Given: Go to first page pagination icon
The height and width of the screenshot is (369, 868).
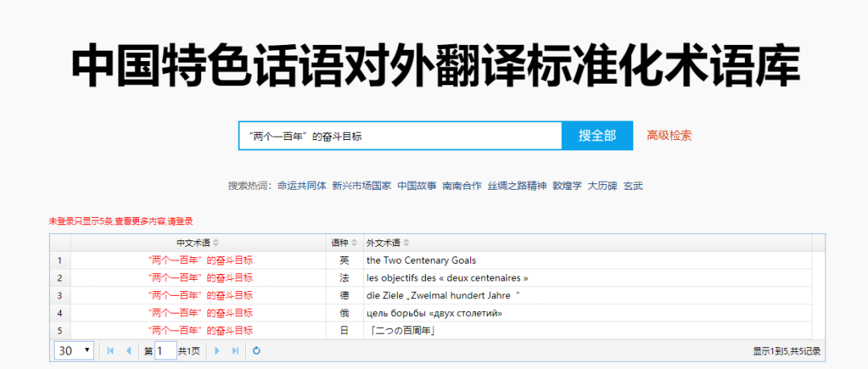Looking at the screenshot, I should pos(110,351).
